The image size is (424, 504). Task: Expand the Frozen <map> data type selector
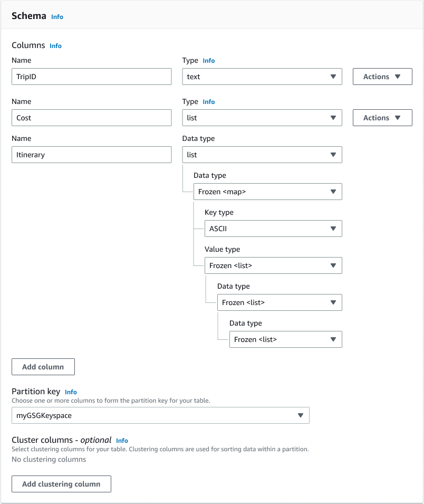pyautogui.click(x=267, y=192)
